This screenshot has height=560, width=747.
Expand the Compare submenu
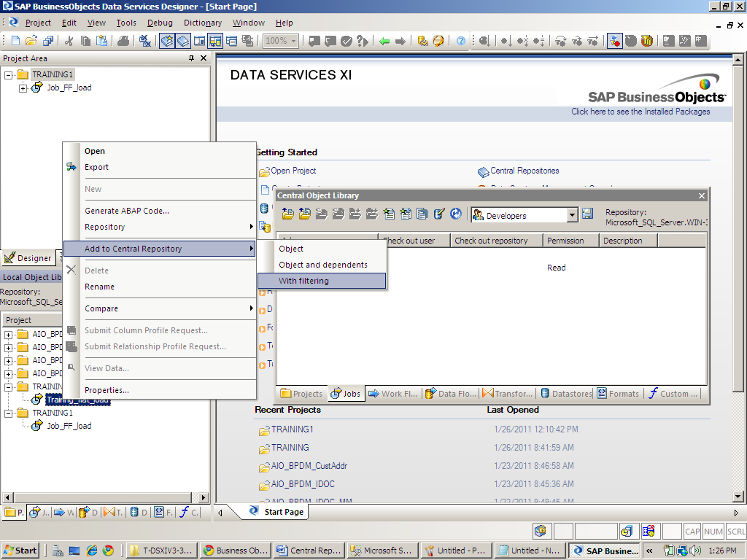tap(160, 308)
